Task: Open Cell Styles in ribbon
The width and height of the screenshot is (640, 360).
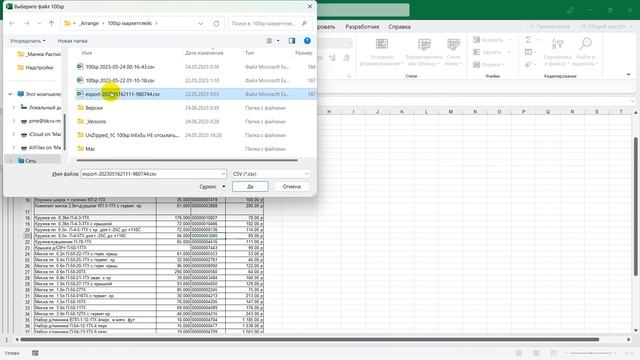Action: coord(453,52)
